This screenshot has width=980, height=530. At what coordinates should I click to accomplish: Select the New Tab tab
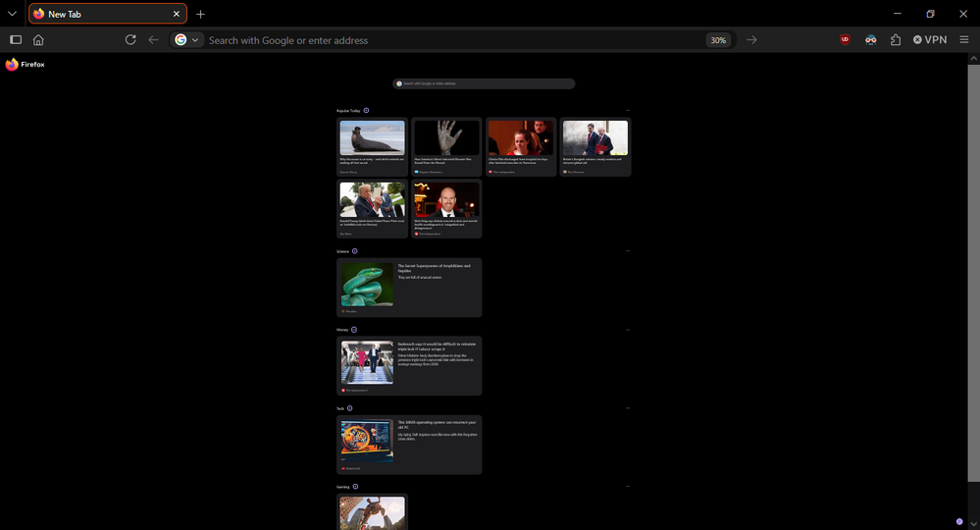108,14
